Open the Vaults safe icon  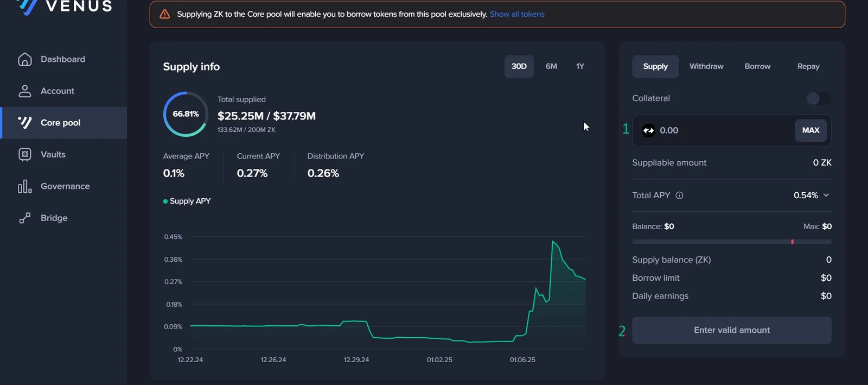[x=25, y=154]
